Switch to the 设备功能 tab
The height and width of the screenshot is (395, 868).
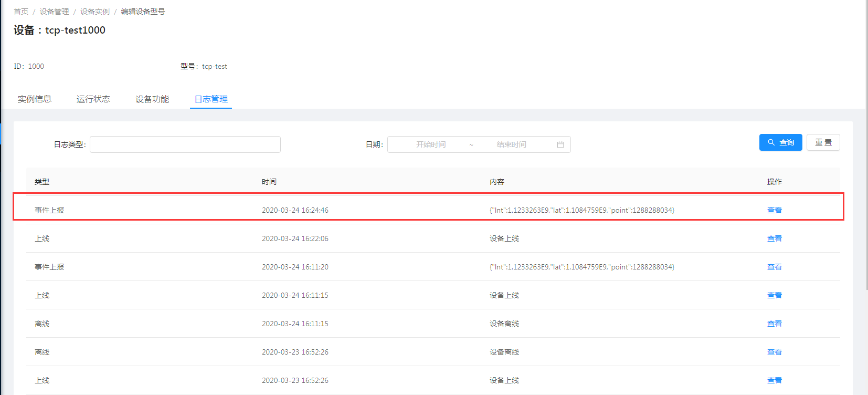152,99
